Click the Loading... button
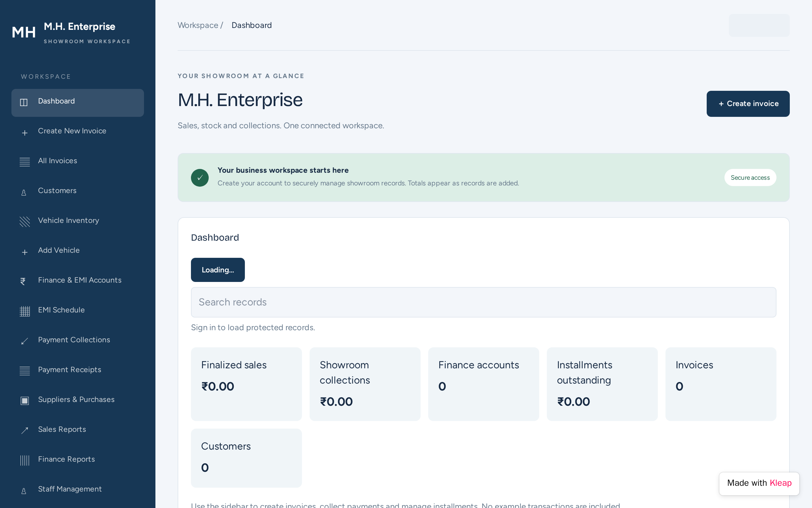This screenshot has height=508, width=812. click(x=218, y=270)
